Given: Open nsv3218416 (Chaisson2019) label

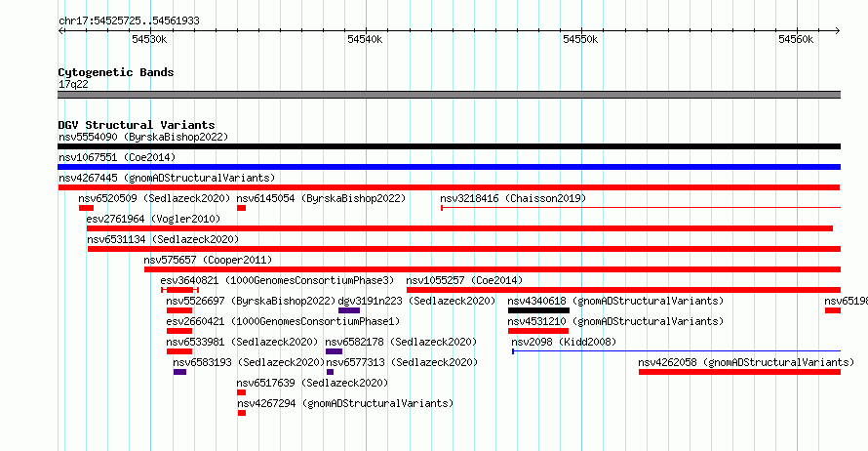Looking at the screenshot, I should click(513, 198).
